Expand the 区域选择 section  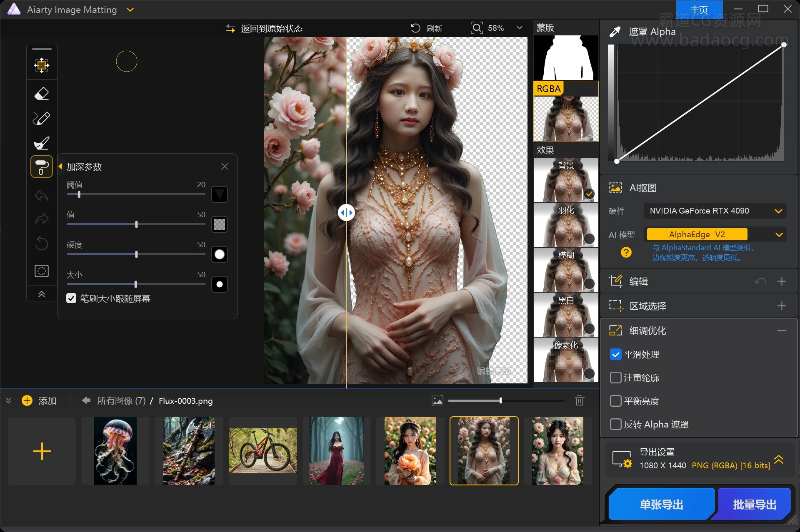coord(782,306)
